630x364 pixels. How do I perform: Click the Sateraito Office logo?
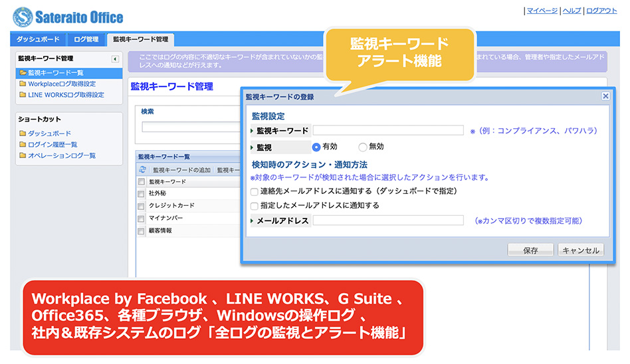(x=68, y=17)
